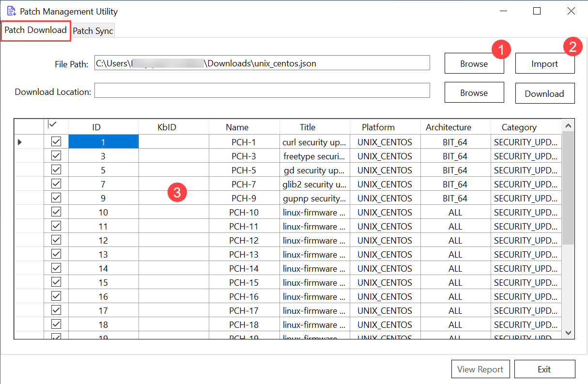Screen dimensions: 588x384
Task: Switch to the Patch Sync tab
Action: point(93,31)
